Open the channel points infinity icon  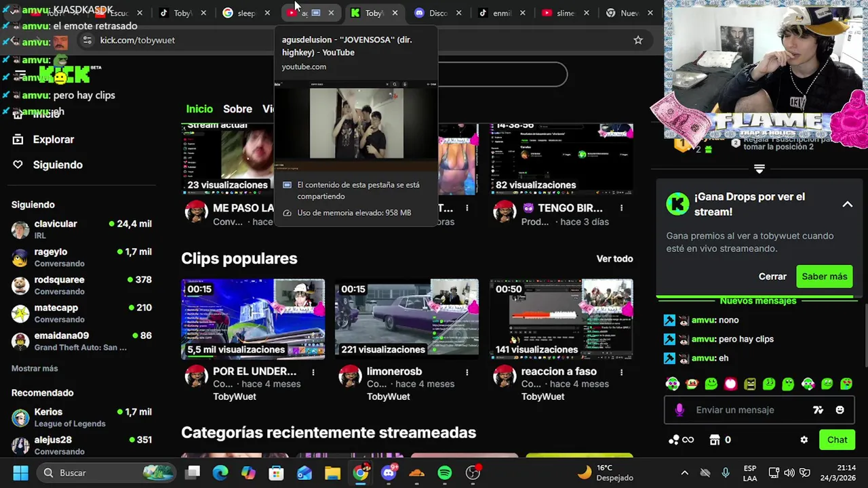pos(681,440)
